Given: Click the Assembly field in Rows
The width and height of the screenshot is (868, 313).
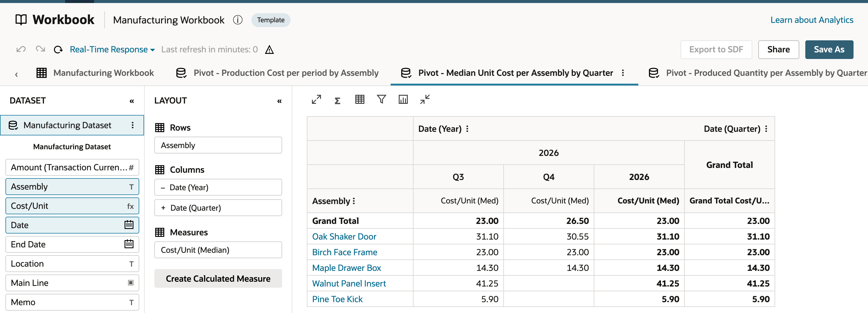Looking at the screenshot, I should 218,145.
